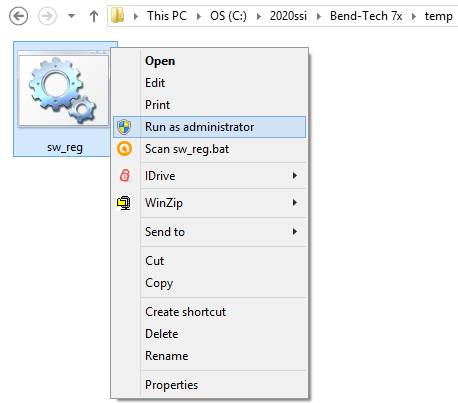Click the folder icon in address bar
458x403 pixels.
click(x=117, y=15)
